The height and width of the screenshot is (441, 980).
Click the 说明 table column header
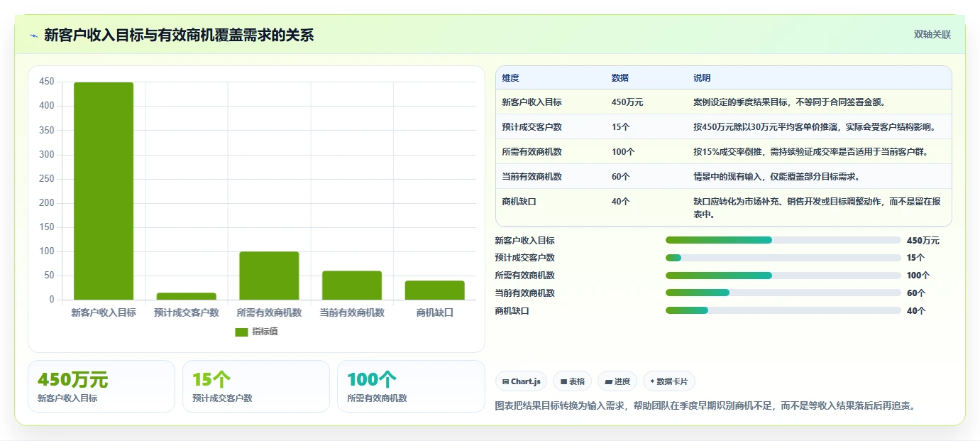click(702, 78)
